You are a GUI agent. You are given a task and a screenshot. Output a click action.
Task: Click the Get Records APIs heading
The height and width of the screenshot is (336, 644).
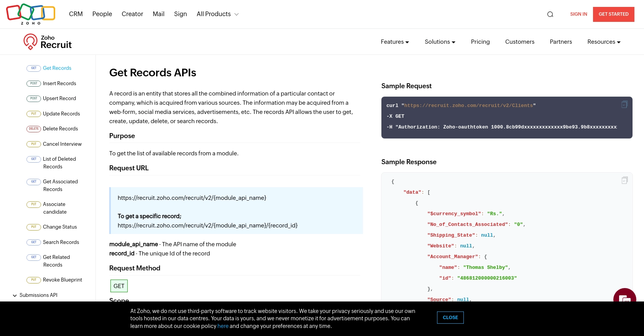click(153, 73)
